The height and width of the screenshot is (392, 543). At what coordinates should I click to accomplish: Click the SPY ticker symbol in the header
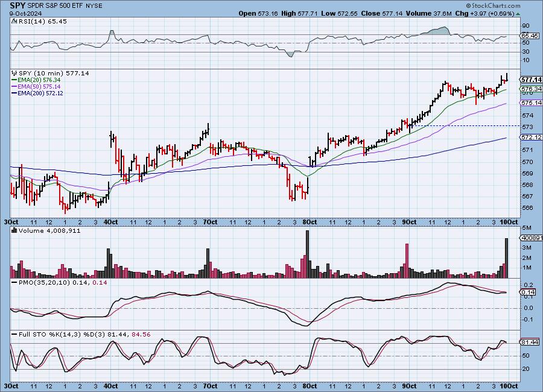17,6
